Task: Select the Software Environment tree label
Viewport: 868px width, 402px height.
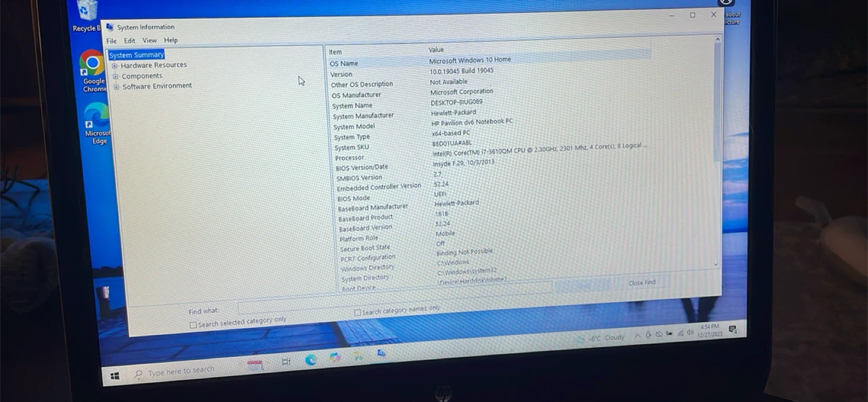Action: click(157, 86)
